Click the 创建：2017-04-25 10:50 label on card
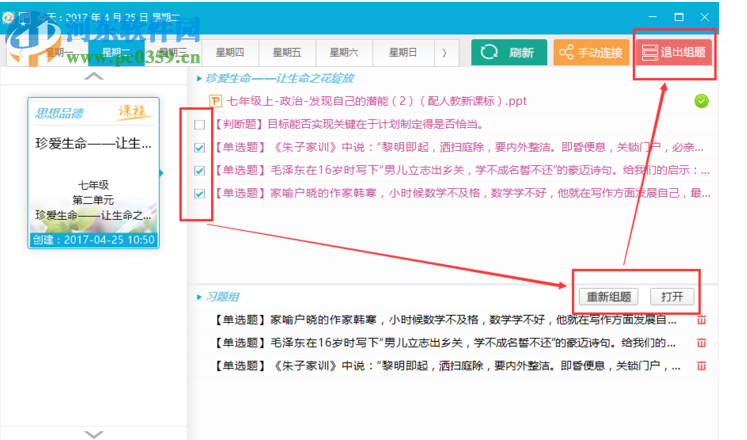Screen dimensions: 747x440 coord(94,240)
